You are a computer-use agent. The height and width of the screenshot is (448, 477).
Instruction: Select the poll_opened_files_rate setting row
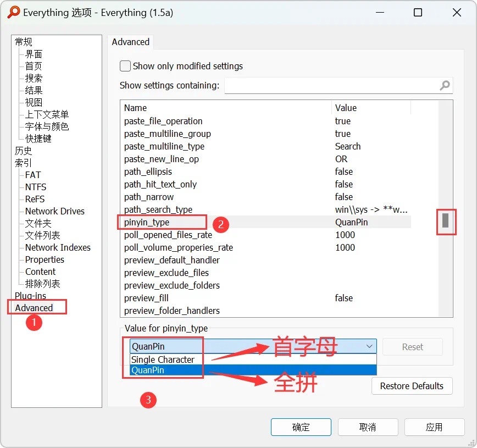tap(266, 235)
